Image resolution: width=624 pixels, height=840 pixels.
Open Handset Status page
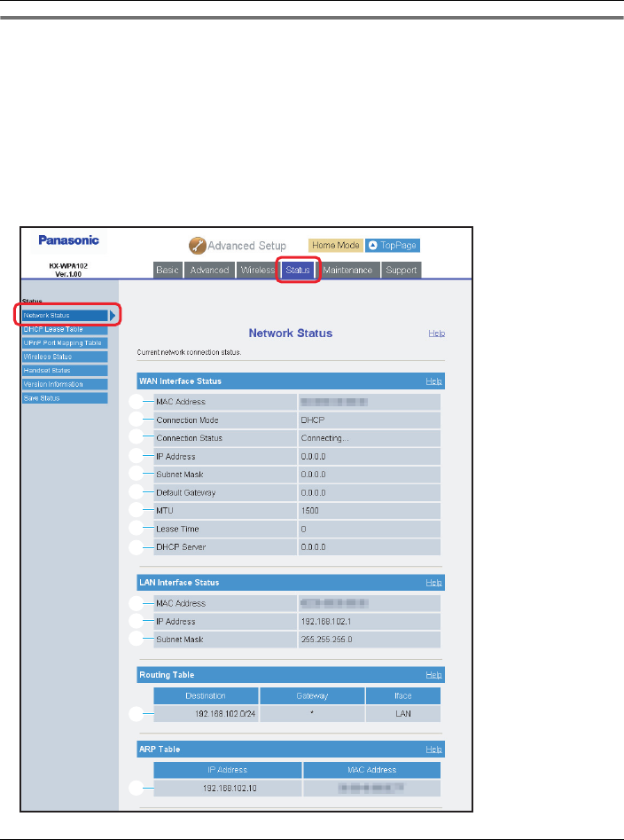pyautogui.click(x=65, y=371)
